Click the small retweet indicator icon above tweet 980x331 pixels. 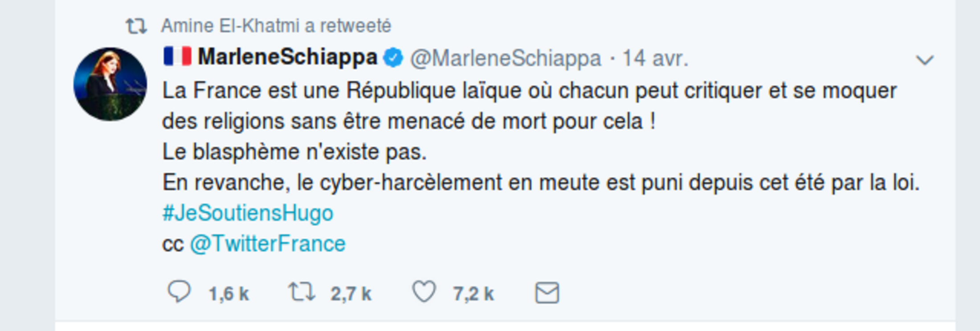[136, 26]
